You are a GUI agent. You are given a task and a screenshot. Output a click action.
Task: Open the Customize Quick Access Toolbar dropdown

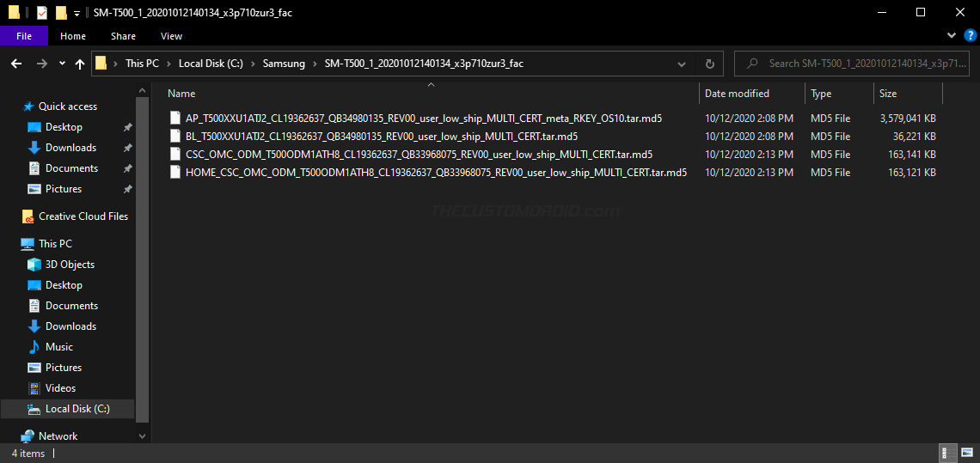coord(77,13)
